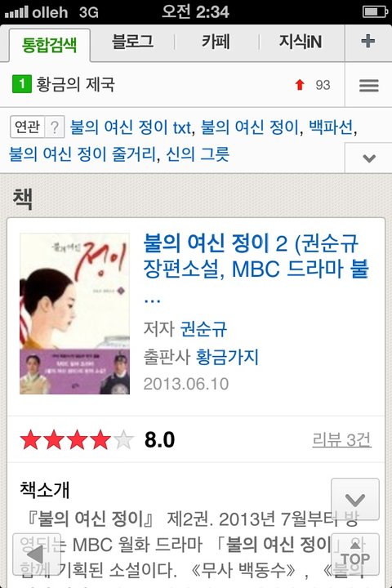This screenshot has width=392, height=588.
Task: Tap the red star rating display
Action: pos(77,439)
